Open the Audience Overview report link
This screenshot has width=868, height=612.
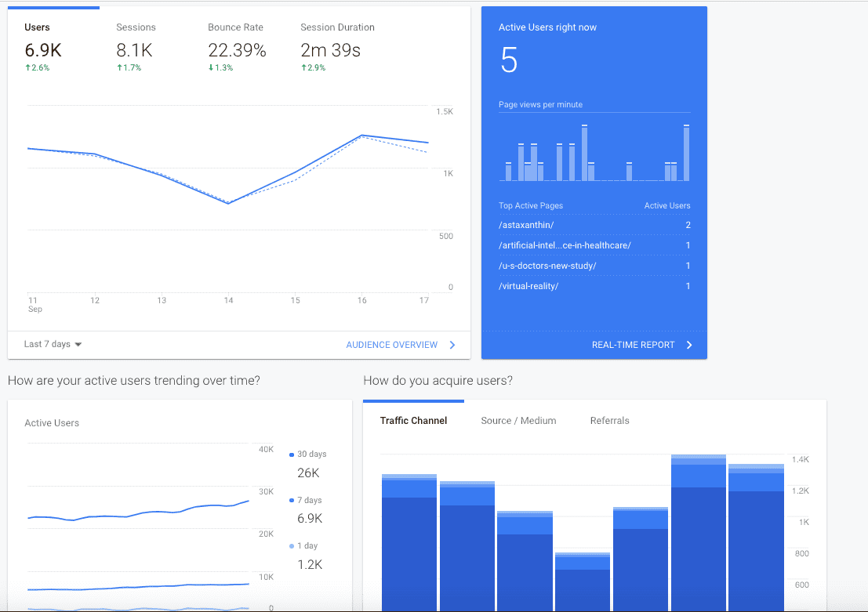click(x=391, y=345)
